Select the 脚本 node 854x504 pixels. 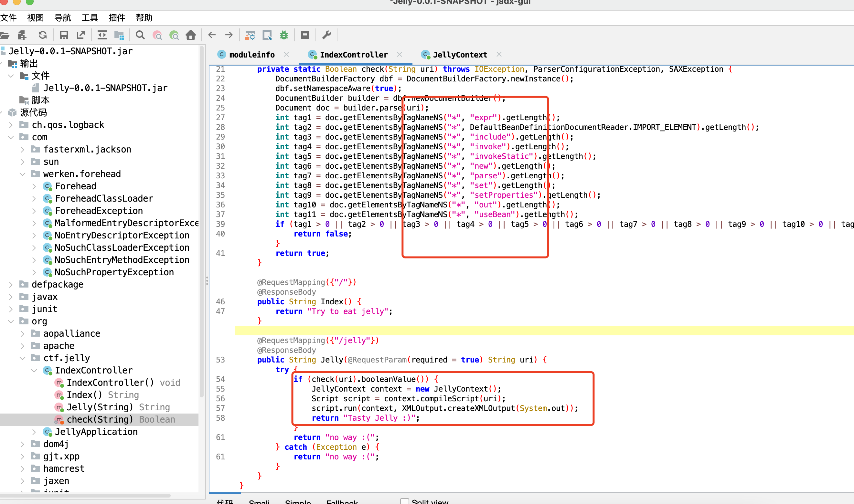(x=40, y=100)
